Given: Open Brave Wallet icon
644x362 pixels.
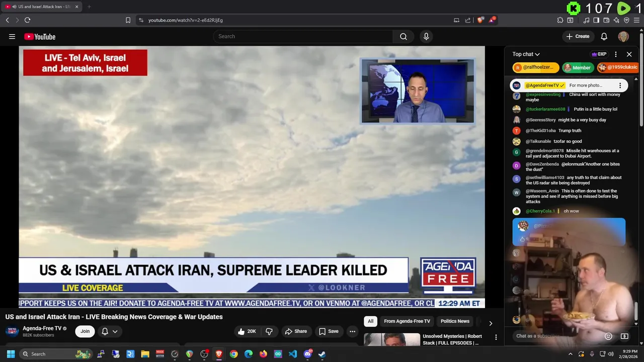Looking at the screenshot, I should tap(606, 20).
